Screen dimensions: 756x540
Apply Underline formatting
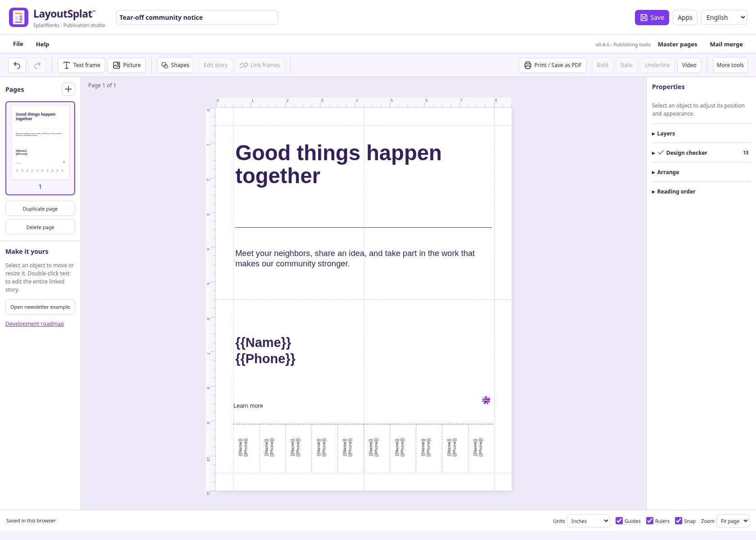pyautogui.click(x=657, y=65)
